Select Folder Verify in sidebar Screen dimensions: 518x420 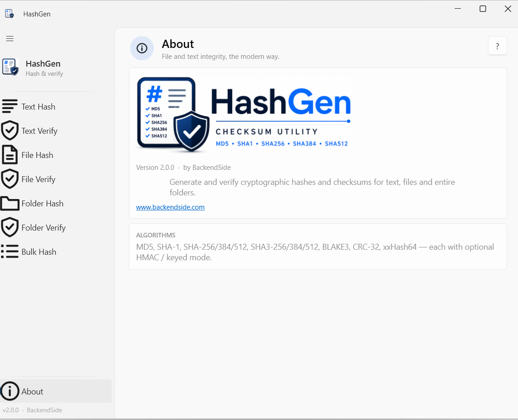coord(56,227)
